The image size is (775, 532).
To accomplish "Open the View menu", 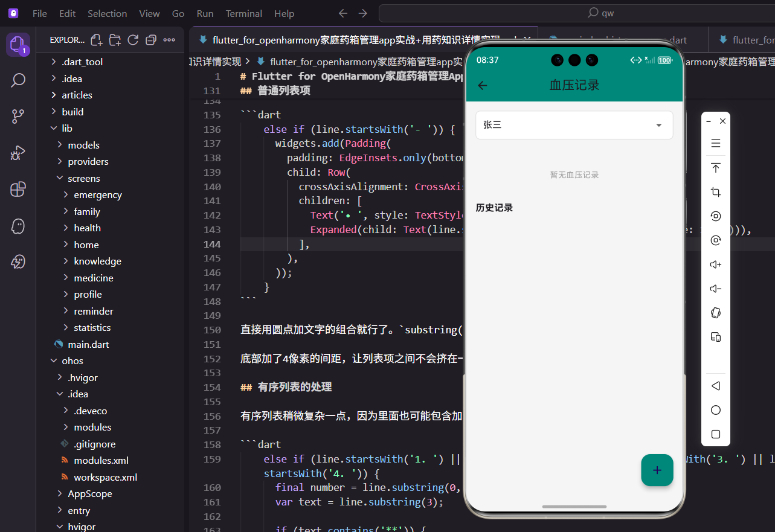I will (149, 13).
